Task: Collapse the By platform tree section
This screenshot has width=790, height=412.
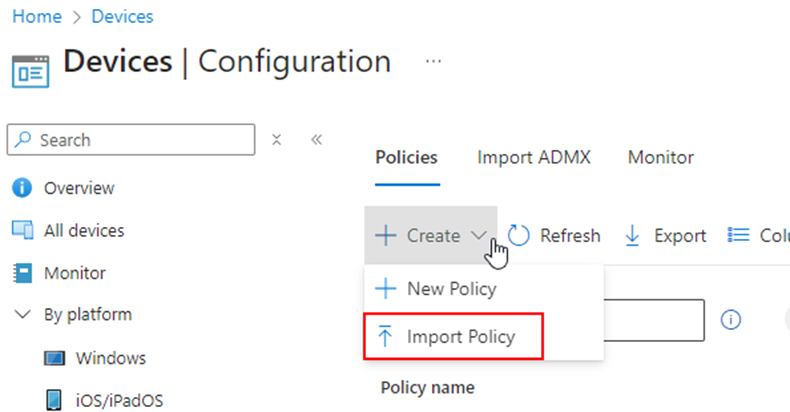Action: click(22, 315)
